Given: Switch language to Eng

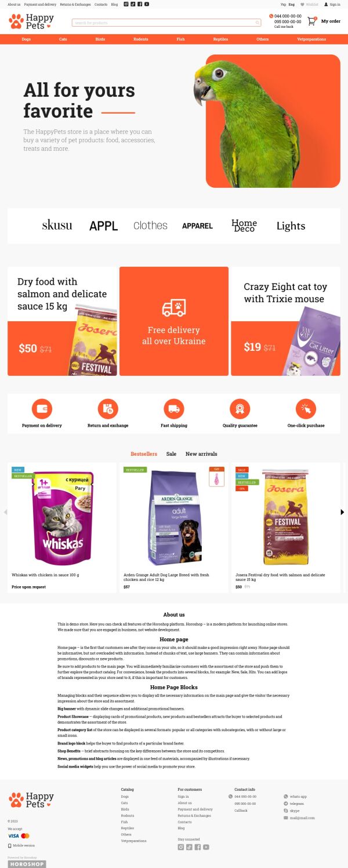Looking at the screenshot, I should point(292,4).
